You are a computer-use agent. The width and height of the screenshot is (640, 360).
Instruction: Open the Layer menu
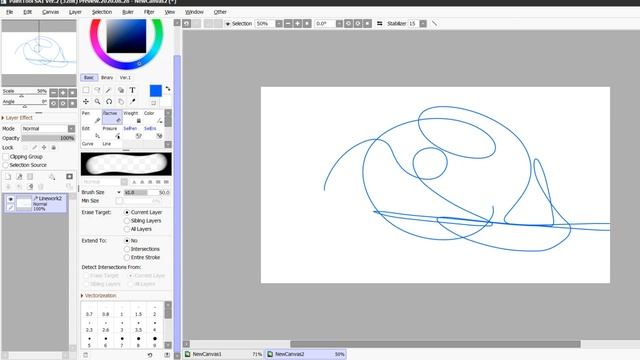coord(75,12)
